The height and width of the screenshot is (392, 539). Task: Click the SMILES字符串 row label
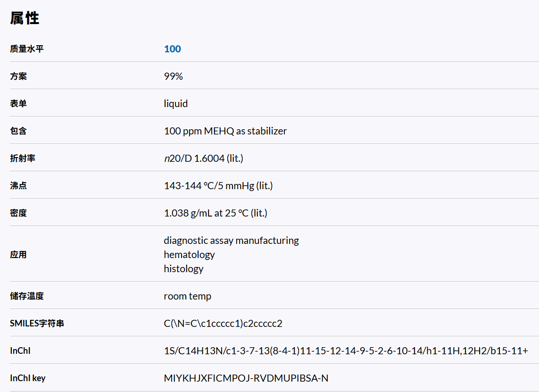click(x=37, y=324)
